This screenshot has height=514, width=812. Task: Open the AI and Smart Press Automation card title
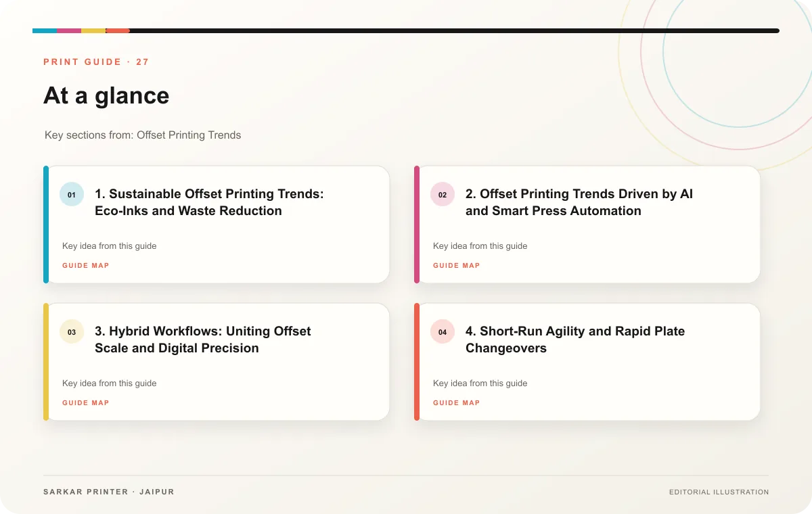579,202
